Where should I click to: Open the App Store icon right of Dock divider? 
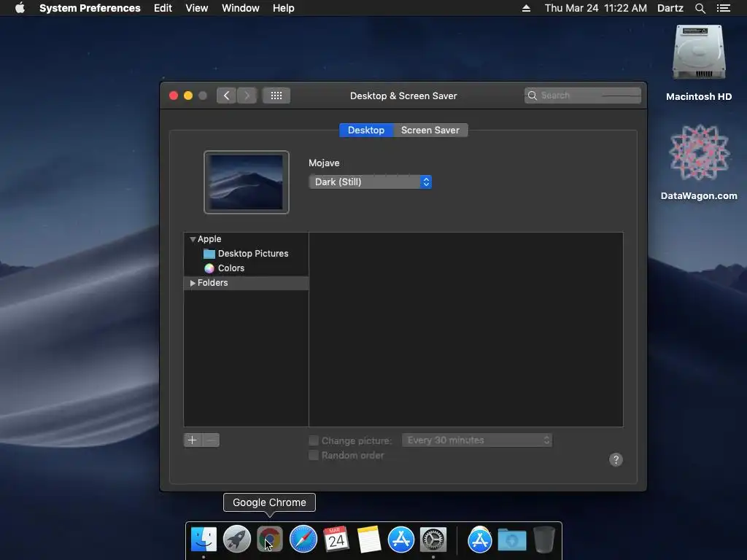(x=480, y=539)
